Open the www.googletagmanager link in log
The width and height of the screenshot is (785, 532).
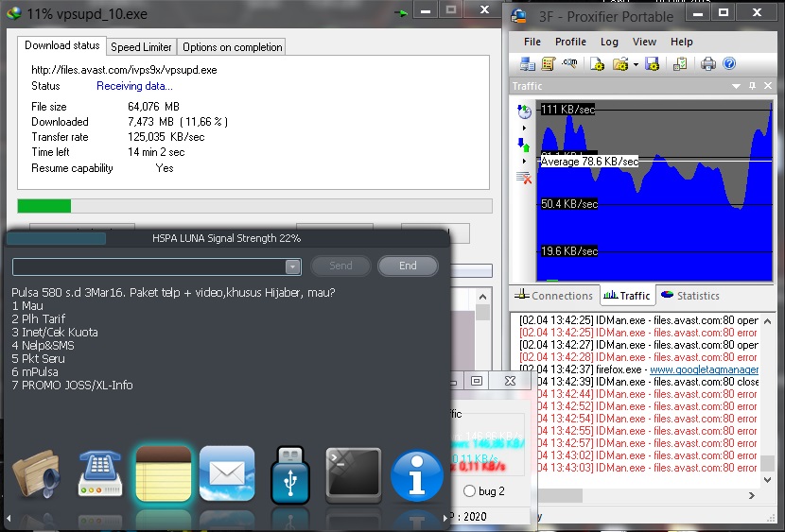[x=704, y=369]
